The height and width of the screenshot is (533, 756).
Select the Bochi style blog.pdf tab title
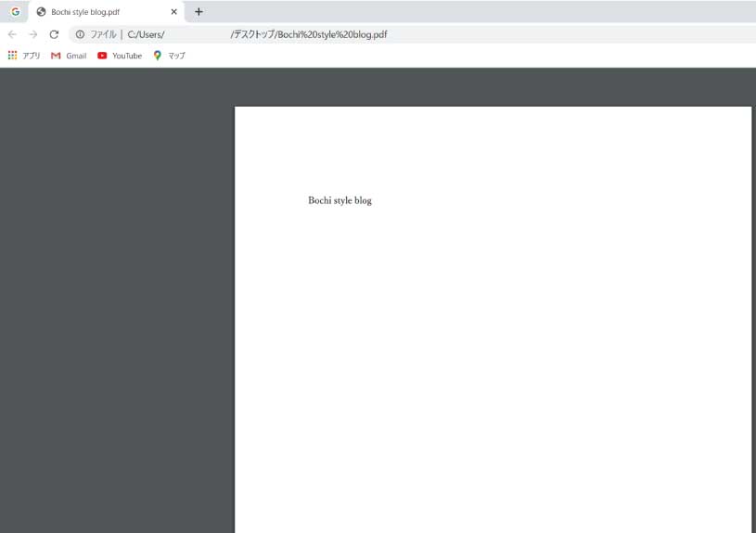pos(85,12)
